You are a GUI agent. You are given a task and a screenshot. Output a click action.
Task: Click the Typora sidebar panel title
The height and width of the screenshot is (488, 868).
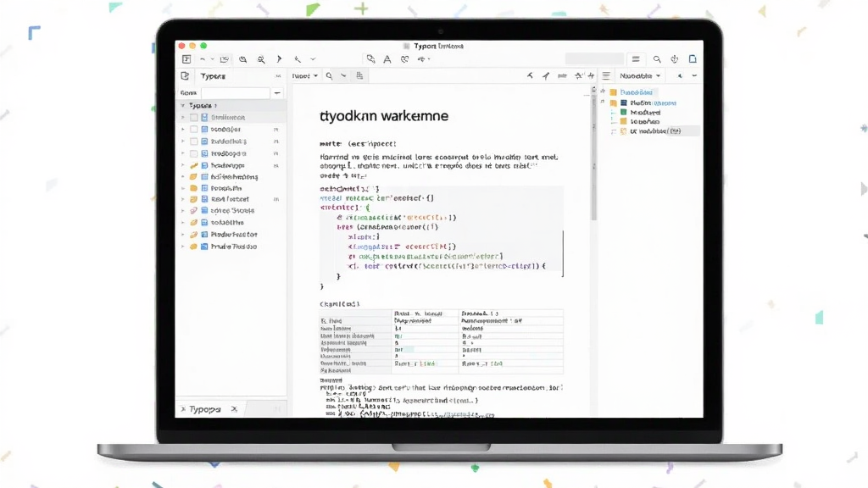213,75
